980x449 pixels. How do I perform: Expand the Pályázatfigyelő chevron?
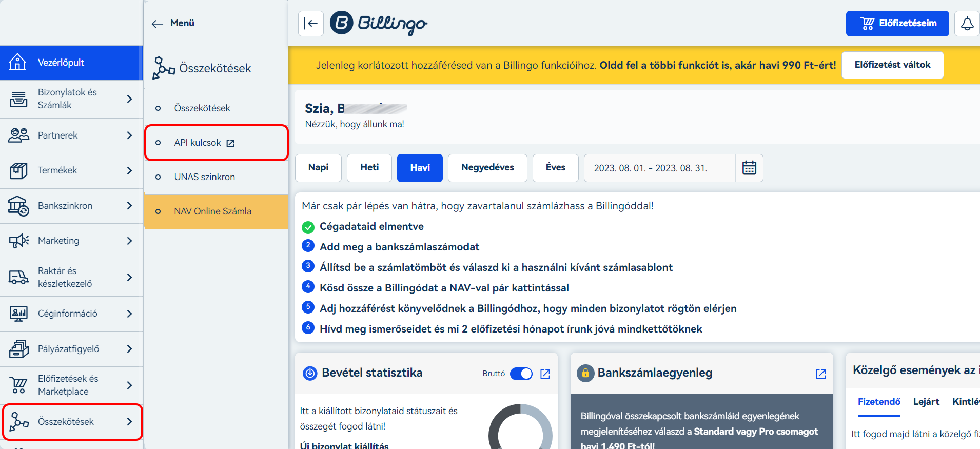tap(129, 349)
